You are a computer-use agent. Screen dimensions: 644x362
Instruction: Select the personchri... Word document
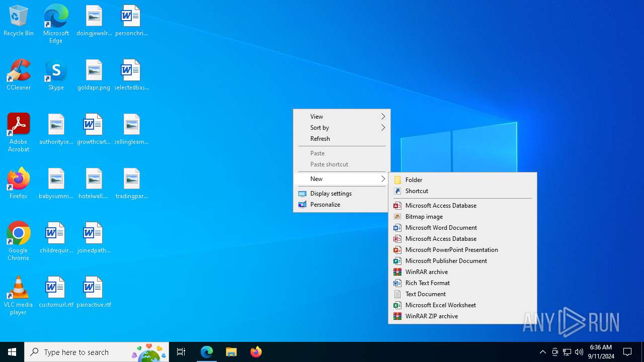(131, 21)
